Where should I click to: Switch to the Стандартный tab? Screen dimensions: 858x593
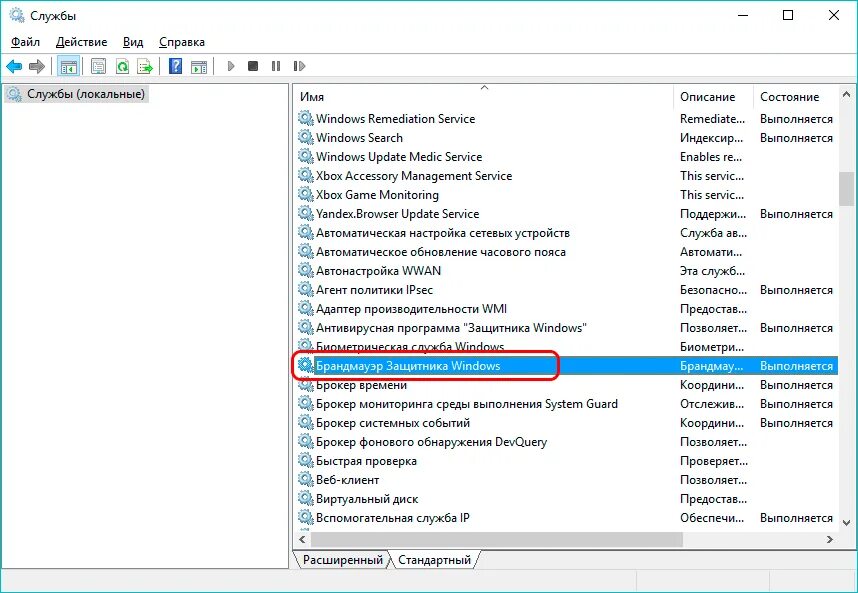coord(434,560)
